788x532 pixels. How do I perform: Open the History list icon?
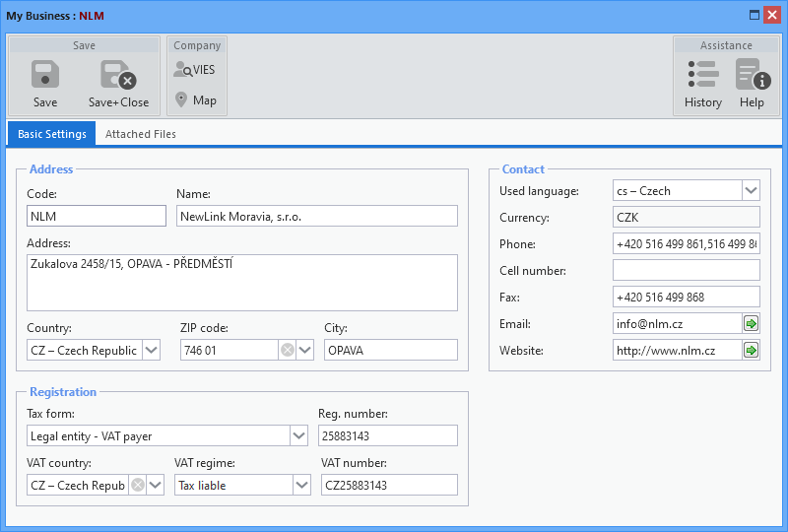(x=703, y=75)
